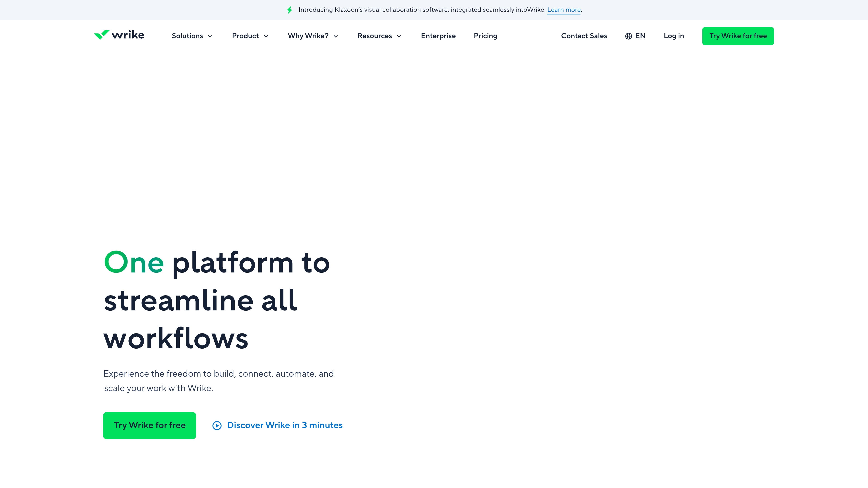Click the Contact Sales link

(x=584, y=36)
